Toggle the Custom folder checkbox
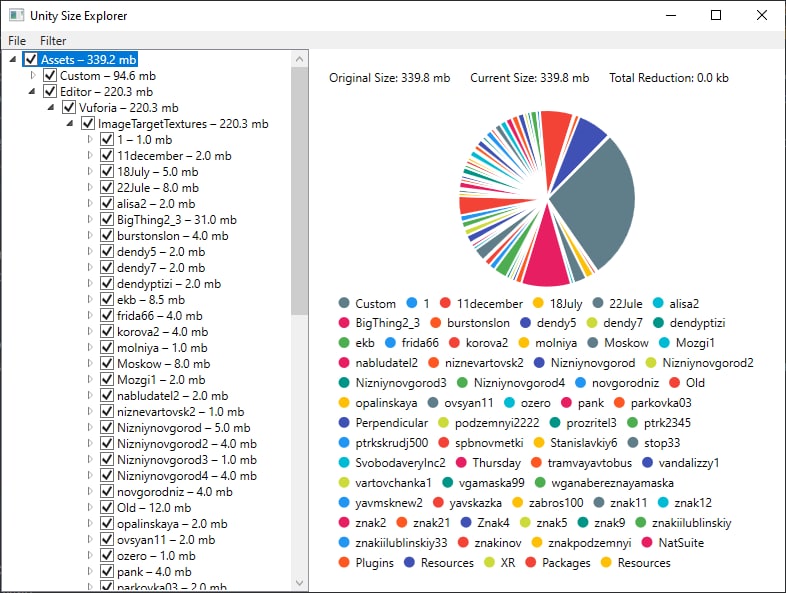The width and height of the screenshot is (786, 593). pos(50,76)
